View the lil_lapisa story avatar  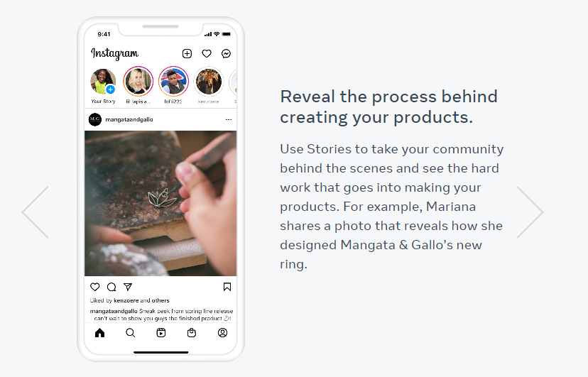(138, 82)
